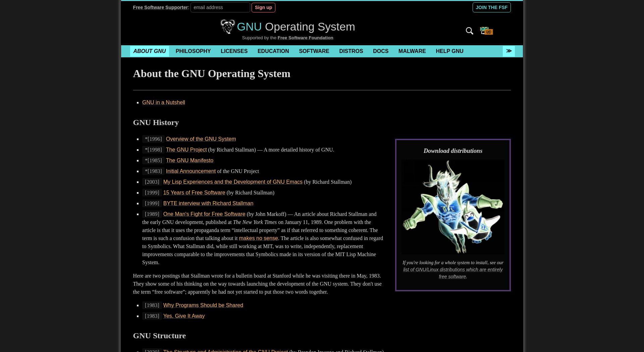Viewport: 644px width, 352px height.
Task: Follow the Free Software Supporter link
Action: click(160, 7)
